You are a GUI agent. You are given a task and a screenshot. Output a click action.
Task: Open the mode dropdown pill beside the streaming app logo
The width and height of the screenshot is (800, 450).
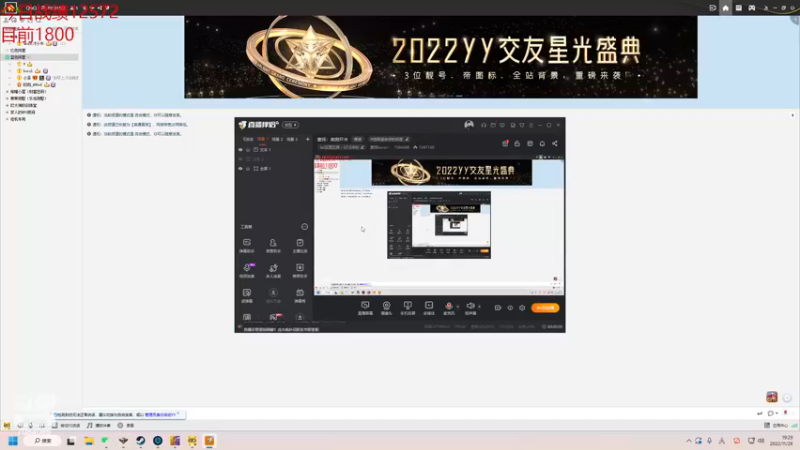pos(290,125)
